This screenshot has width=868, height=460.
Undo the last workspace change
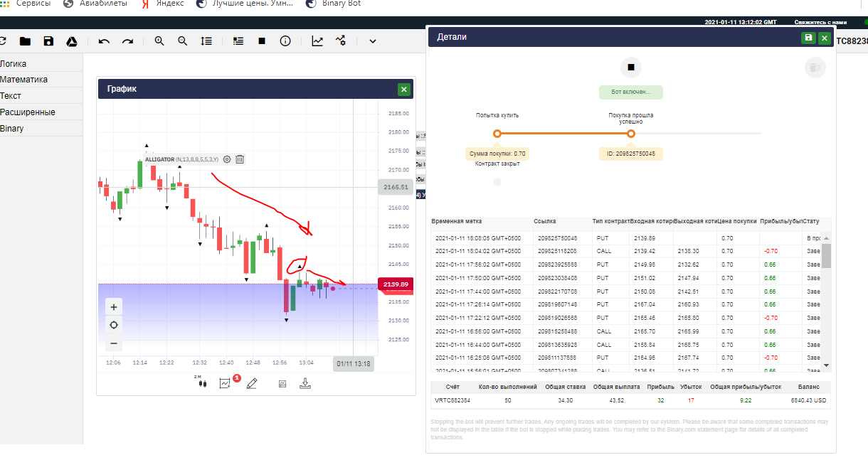(104, 41)
